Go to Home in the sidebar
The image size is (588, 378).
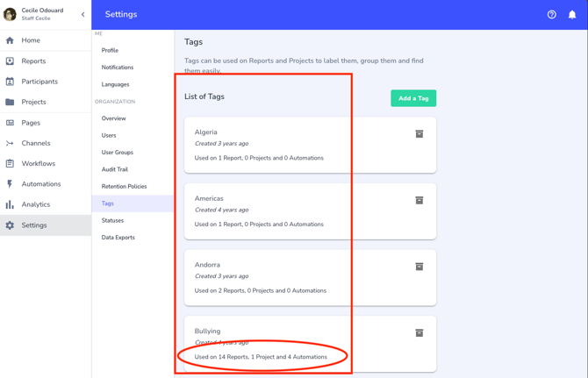click(x=31, y=40)
